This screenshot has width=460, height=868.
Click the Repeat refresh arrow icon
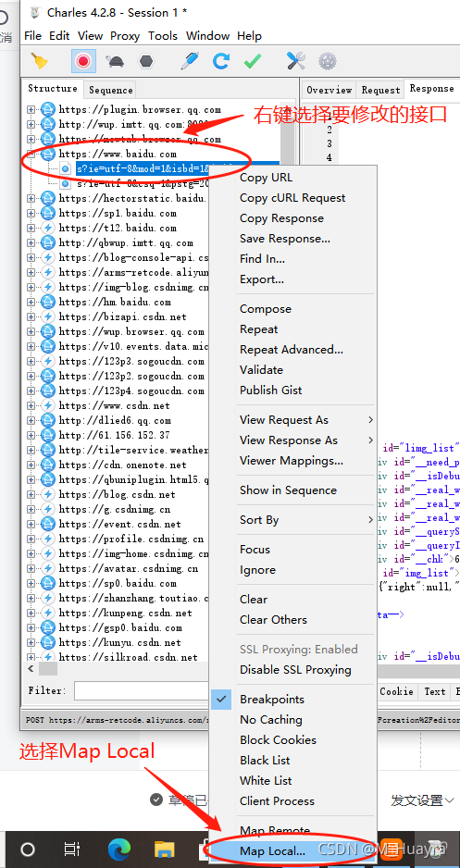221,61
